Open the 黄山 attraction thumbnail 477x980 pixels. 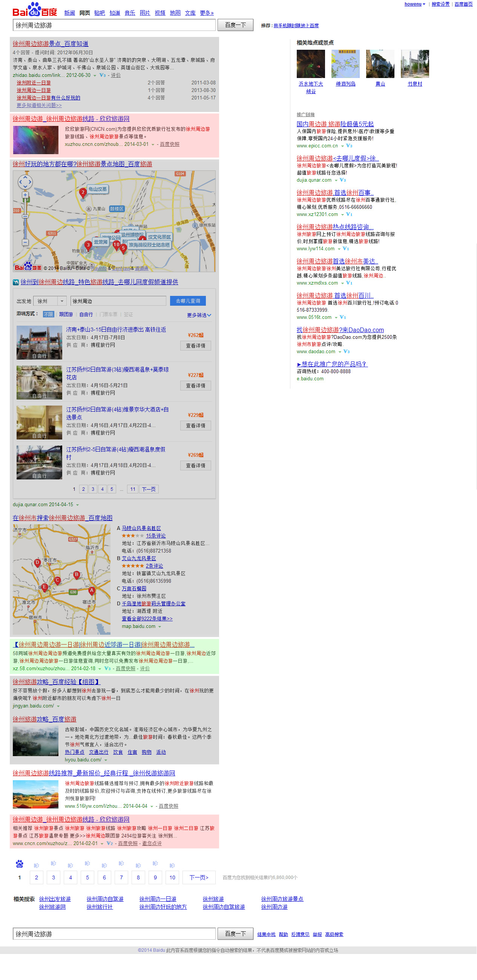380,64
